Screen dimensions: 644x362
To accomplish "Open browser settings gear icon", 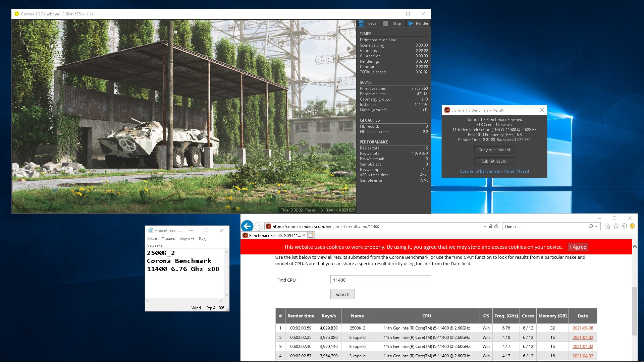I will click(624, 226).
